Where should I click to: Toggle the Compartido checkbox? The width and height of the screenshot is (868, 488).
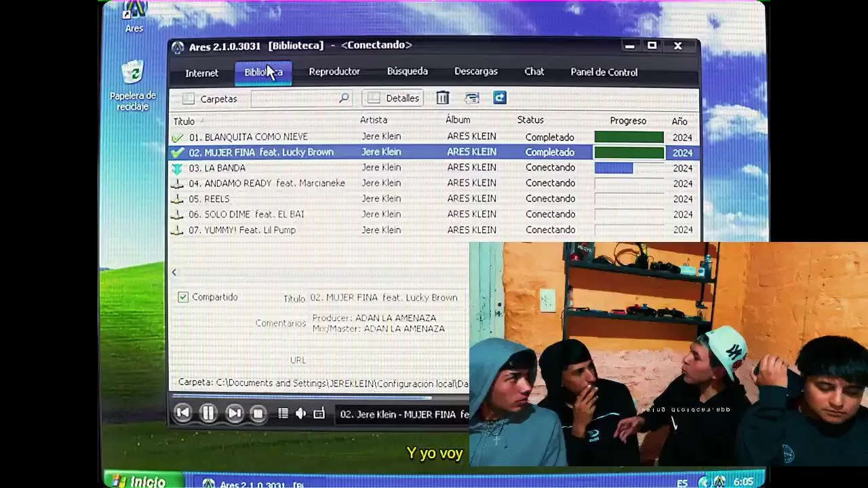pyautogui.click(x=183, y=297)
